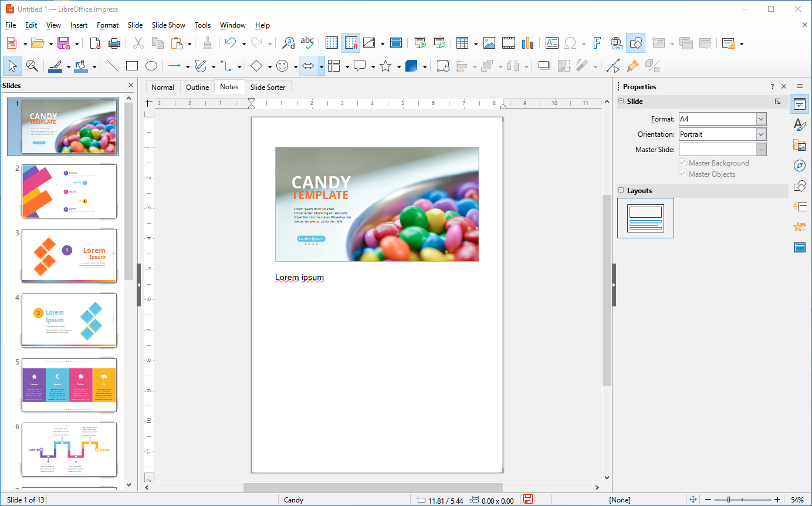Toggle Snap to Grid button

[351, 43]
